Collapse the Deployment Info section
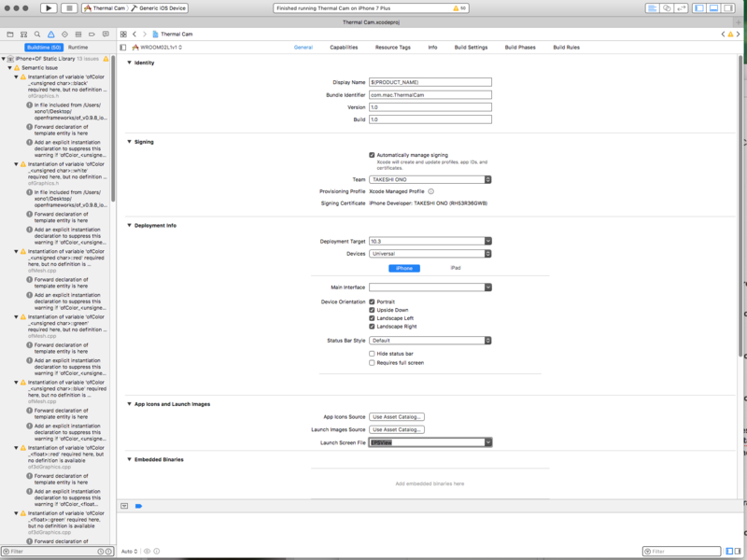The image size is (747, 560). pos(129,225)
